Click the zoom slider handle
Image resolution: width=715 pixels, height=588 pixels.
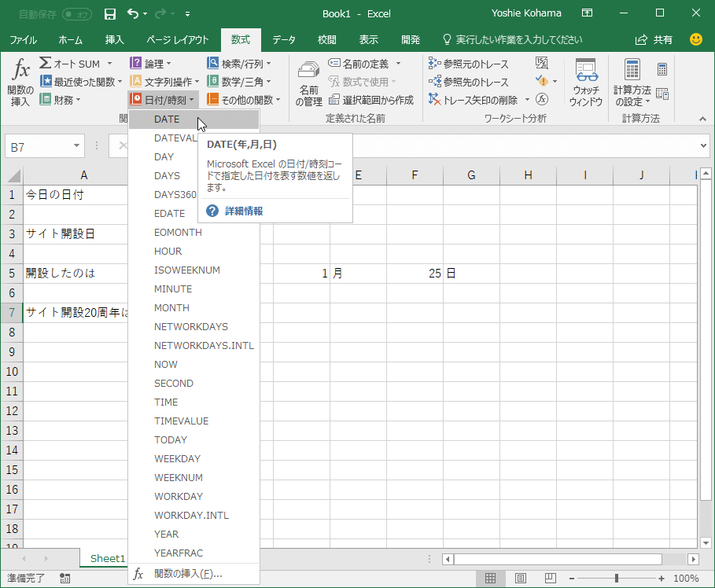(616, 579)
